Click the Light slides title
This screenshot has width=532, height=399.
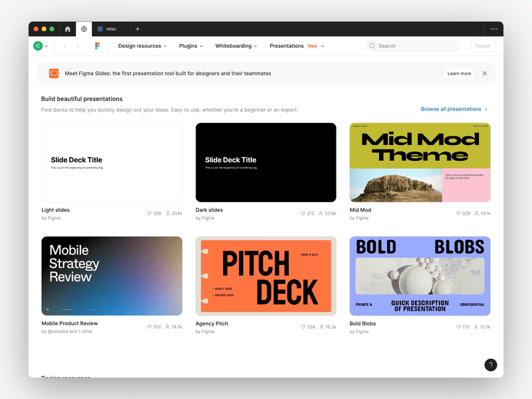pyautogui.click(x=55, y=210)
